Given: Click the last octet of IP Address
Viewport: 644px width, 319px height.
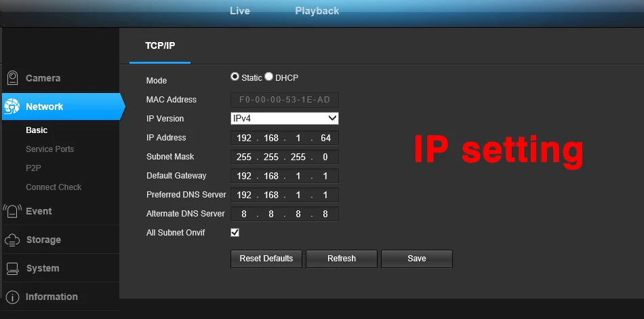Looking at the screenshot, I should (x=325, y=138).
